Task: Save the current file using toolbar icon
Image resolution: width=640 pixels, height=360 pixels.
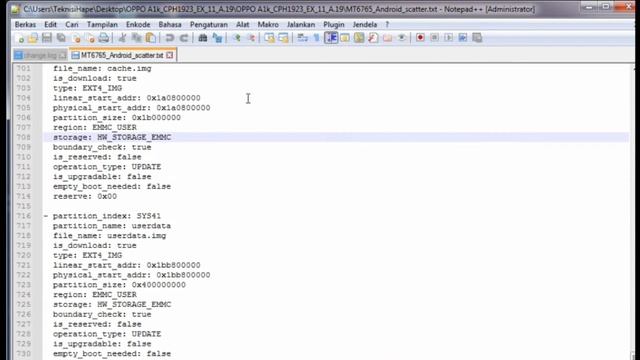Action: tap(47, 38)
